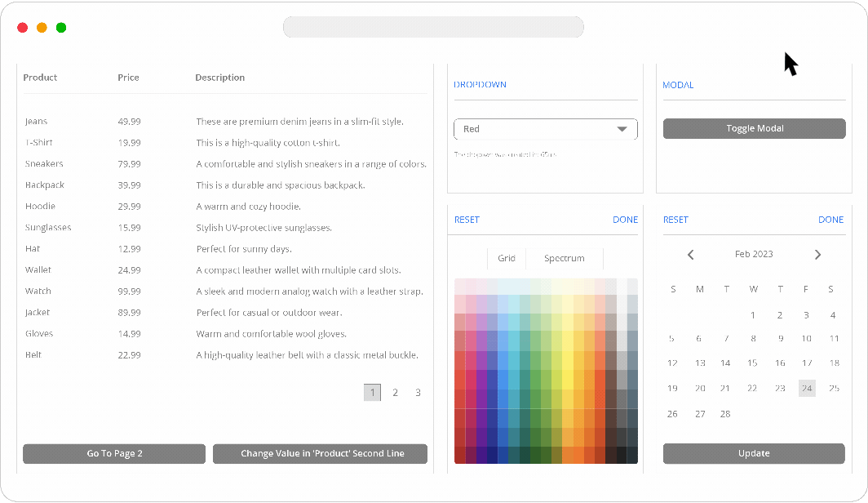
Task: Confirm color picker with Done
Action: pyautogui.click(x=625, y=220)
